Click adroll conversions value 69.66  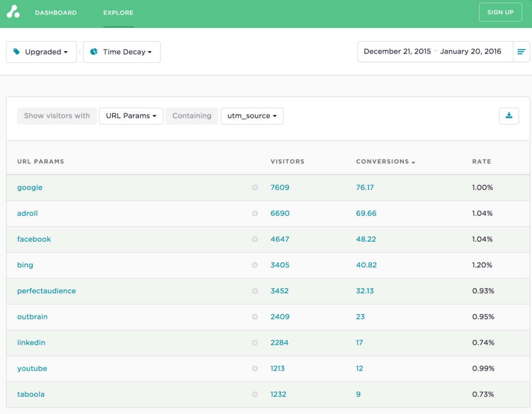pos(366,213)
